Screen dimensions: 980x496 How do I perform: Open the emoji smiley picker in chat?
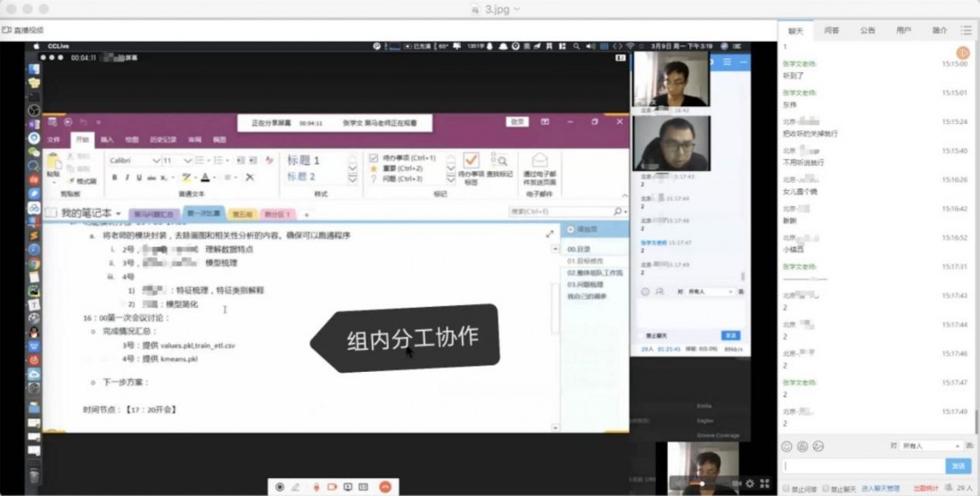click(786, 446)
